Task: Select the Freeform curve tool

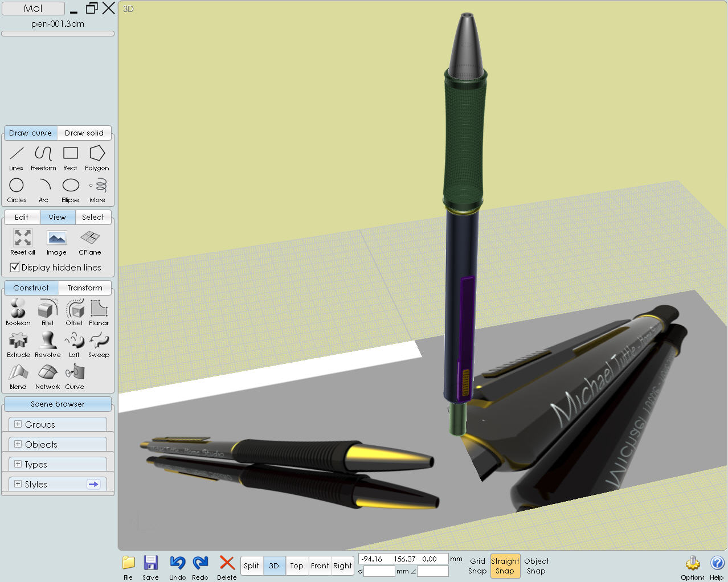Action: pos(43,158)
